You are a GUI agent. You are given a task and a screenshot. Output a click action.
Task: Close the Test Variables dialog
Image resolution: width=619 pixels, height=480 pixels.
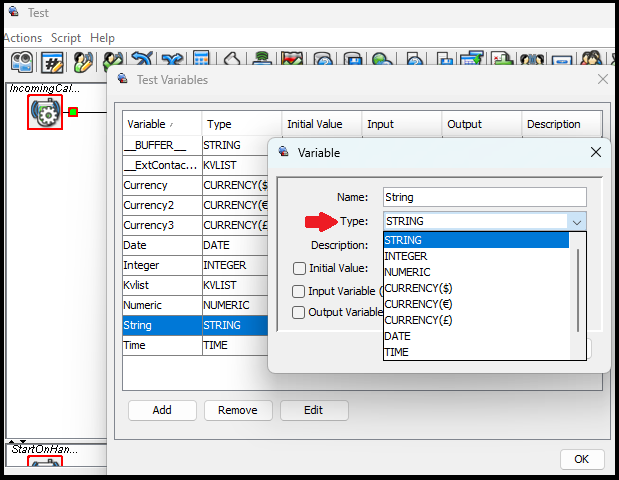pyautogui.click(x=602, y=79)
